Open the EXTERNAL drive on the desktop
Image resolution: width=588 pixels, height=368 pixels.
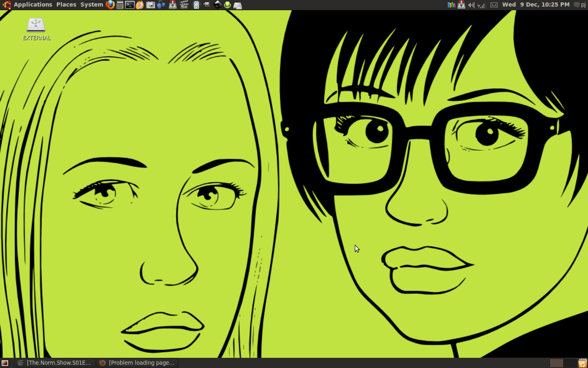(36, 29)
